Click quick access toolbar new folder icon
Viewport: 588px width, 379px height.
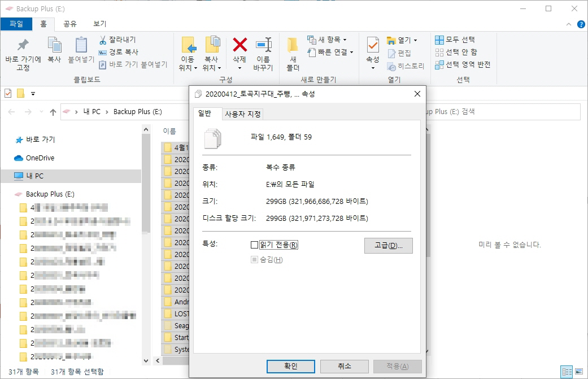point(21,93)
